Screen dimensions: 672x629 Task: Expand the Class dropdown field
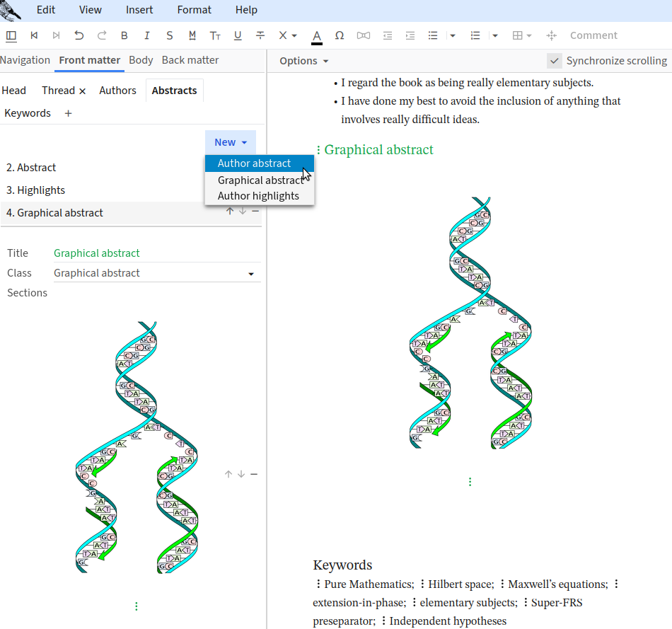coord(250,274)
